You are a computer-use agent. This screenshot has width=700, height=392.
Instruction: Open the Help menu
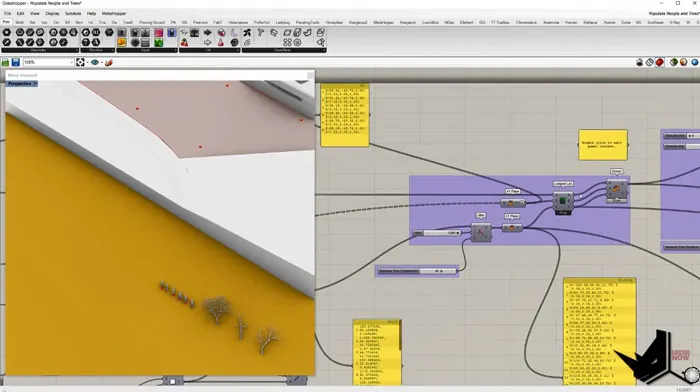[92, 13]
